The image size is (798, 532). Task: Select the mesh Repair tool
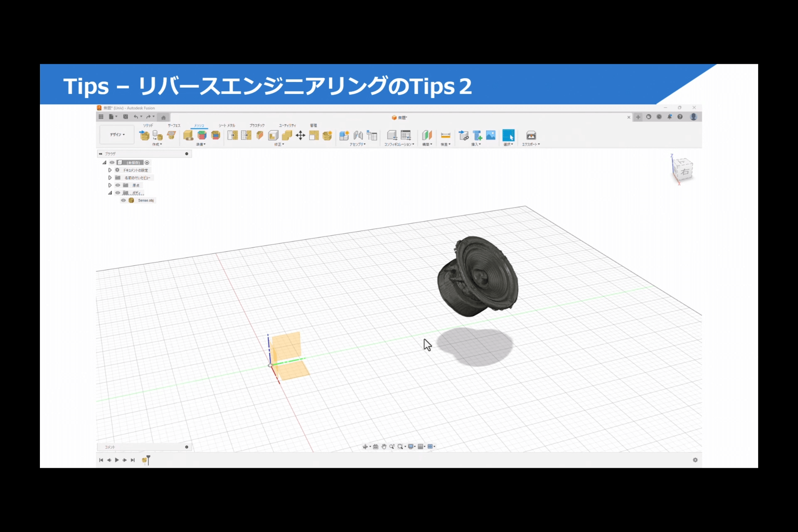pyautogui.click(x=188, y=135)
